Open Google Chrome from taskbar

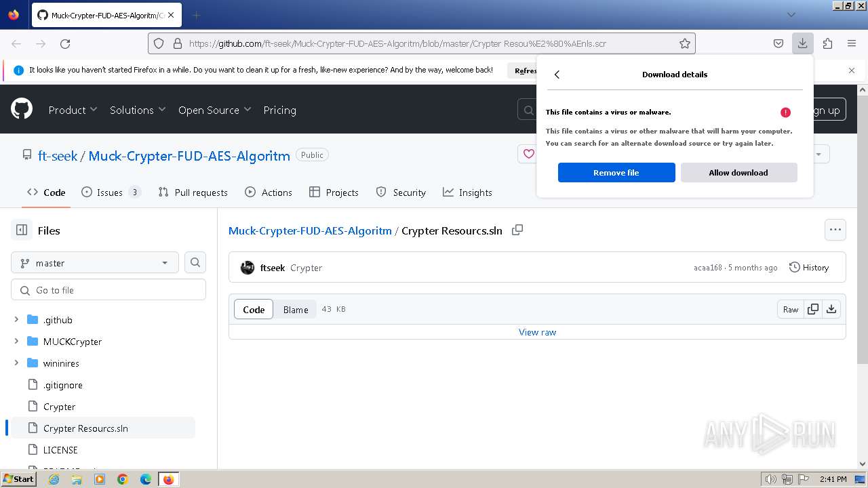point(123,479)
